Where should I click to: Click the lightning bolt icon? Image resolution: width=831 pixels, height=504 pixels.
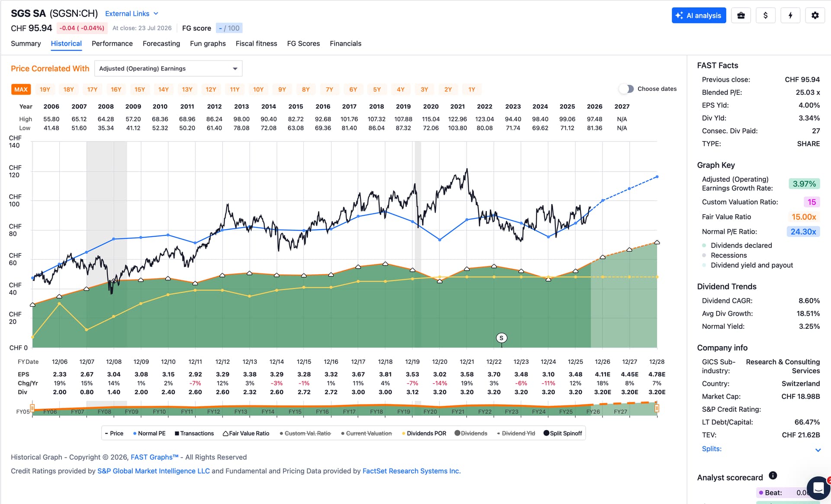[x=790, y=16]
